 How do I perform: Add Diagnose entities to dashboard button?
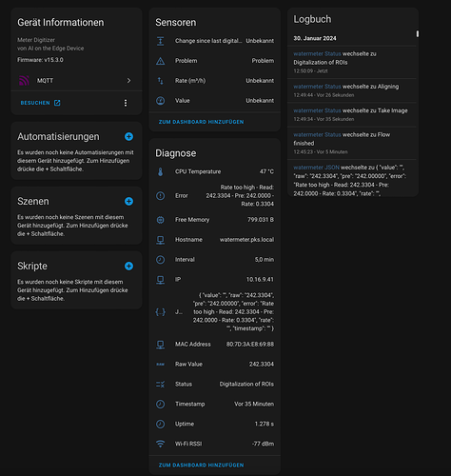201,465
